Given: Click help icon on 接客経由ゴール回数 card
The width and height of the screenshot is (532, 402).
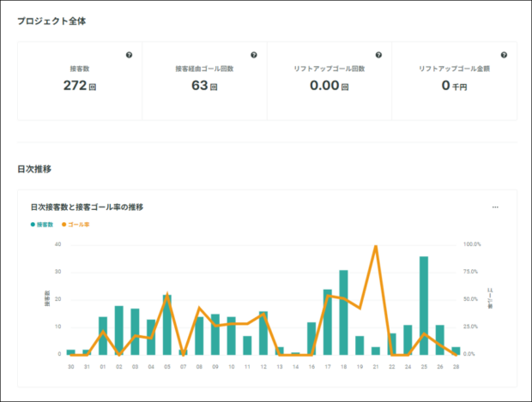Looking at the screenshot, I should pyautogui.click(x=254, y=55).
